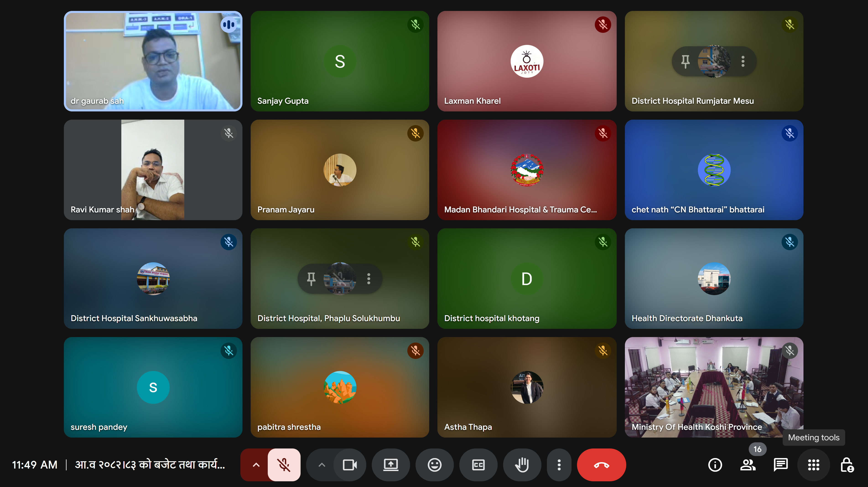Open more options on Phaplu Solukhumbu tile

(x=369, y=278)
